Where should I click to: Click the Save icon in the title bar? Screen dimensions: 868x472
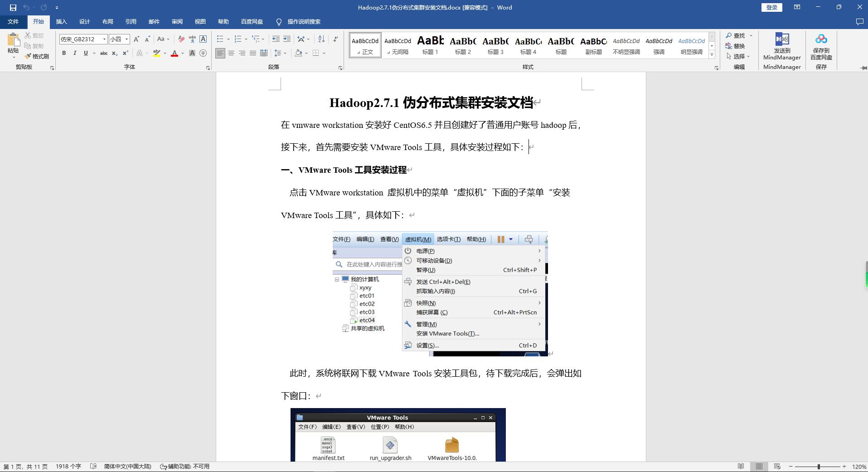point(13,7)
